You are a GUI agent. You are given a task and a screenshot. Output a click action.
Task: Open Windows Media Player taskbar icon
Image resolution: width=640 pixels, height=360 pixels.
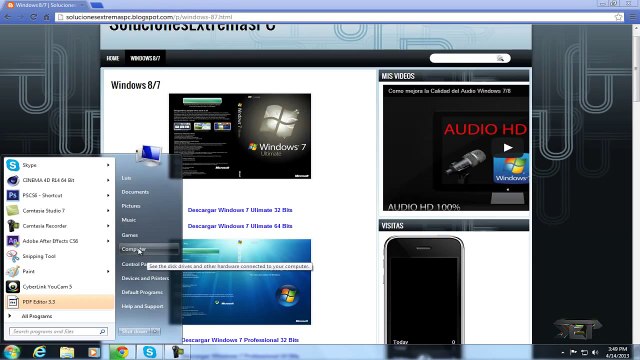[x=94, y=352]
